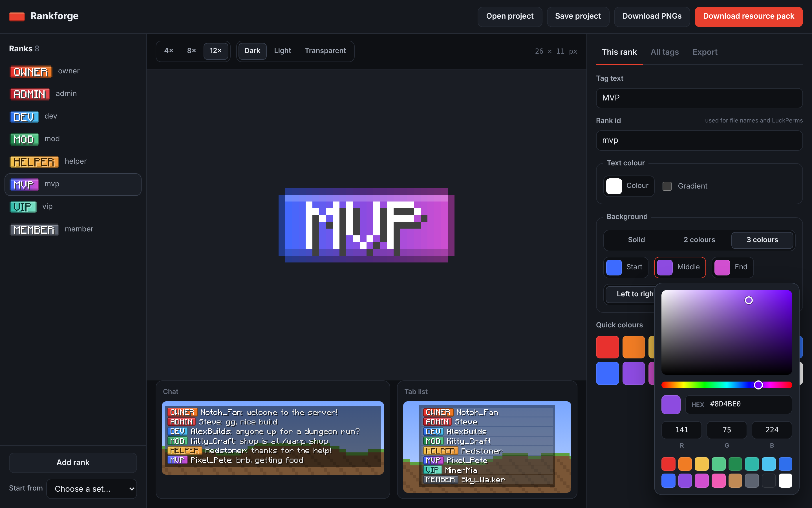Select the MEMBER rank badge in sidebar
Viewport: 812px width, 508px height.
click(34, 229)
